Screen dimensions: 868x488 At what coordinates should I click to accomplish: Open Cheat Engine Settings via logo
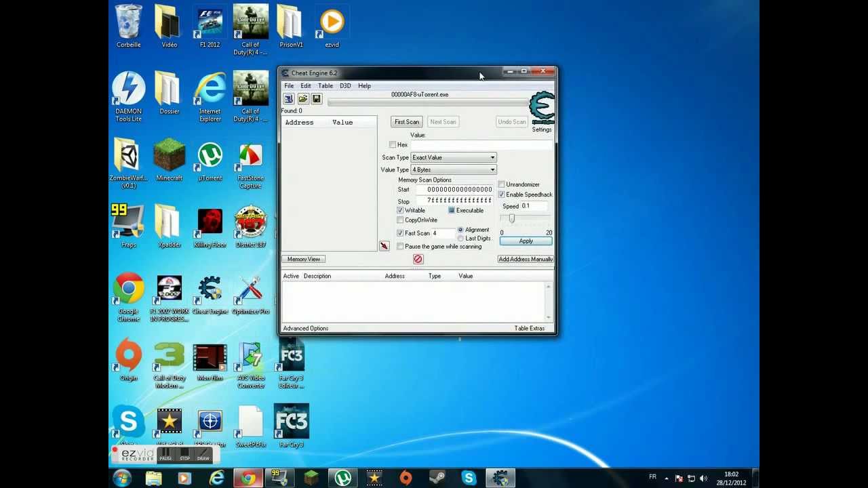click(542, 108)
